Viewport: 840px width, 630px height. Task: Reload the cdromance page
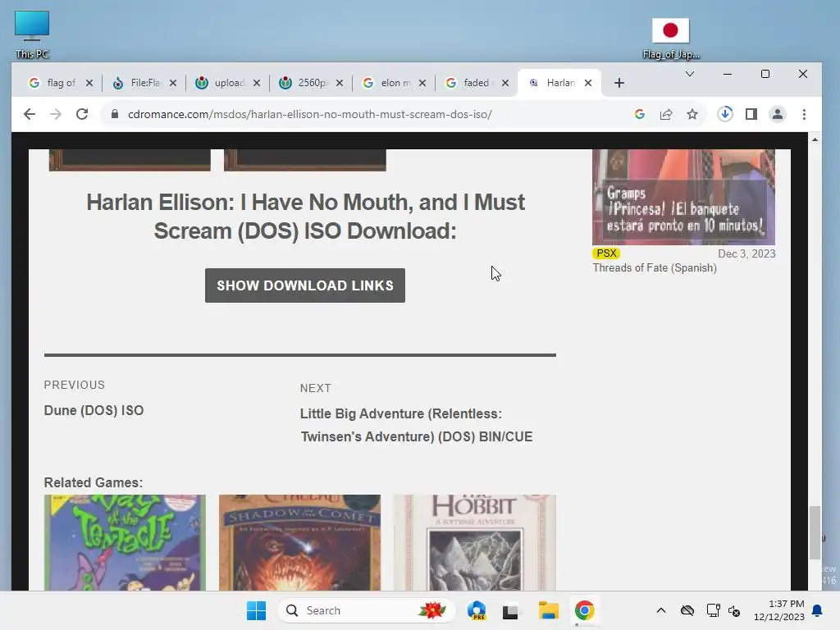[x=82, y=114]
